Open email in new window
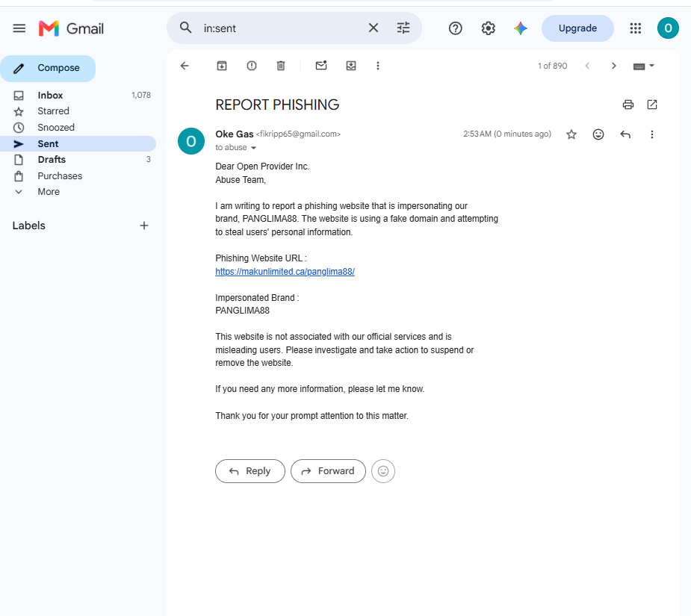 point(651,105)
